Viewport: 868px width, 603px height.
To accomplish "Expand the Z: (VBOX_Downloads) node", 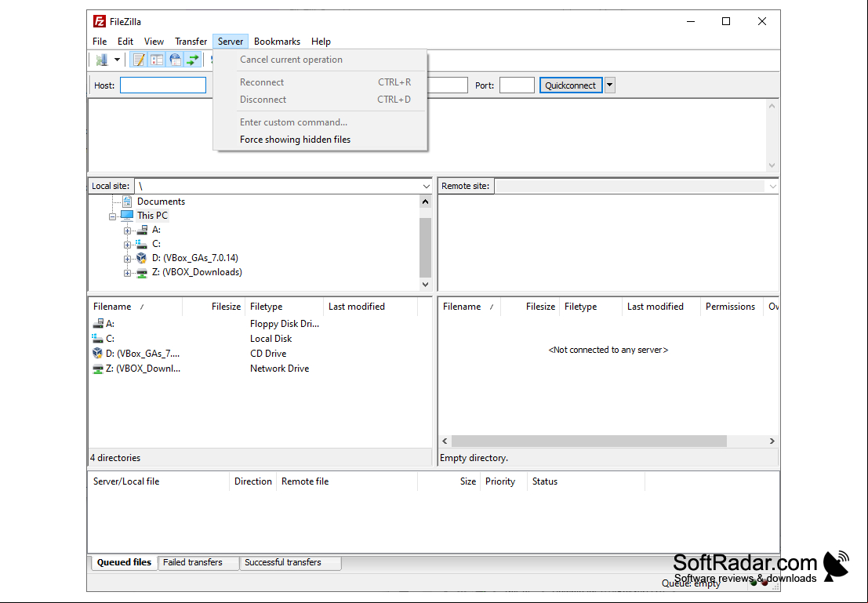I will (x=127, y=273).
